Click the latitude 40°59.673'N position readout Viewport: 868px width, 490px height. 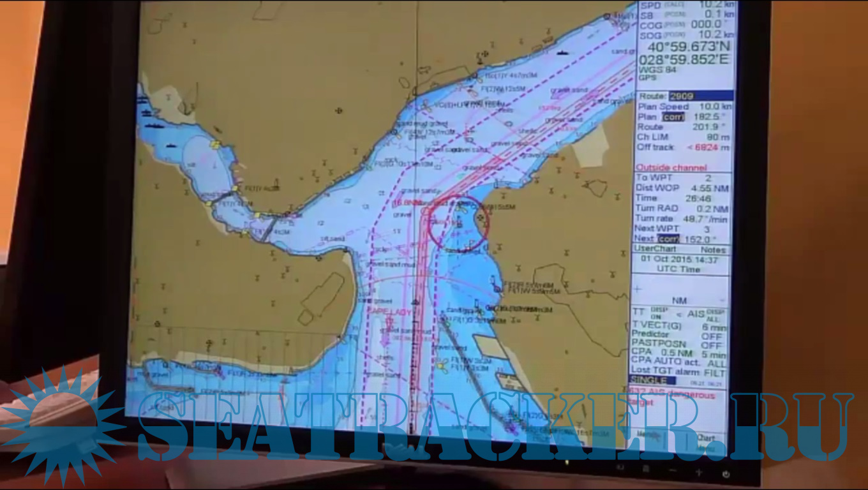(689, 47)
